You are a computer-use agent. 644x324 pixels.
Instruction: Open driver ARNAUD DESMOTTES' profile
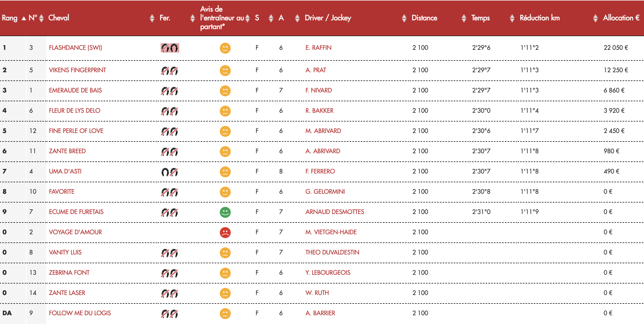[x=335, y=212]
